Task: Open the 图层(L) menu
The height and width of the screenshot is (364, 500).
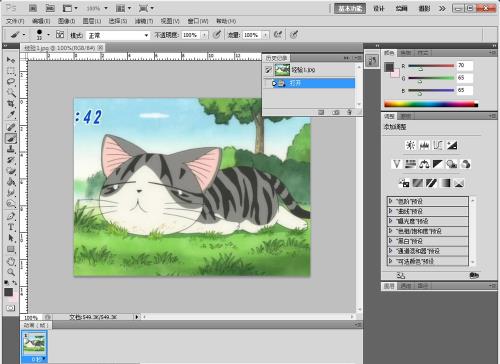Action: point(92,21)
